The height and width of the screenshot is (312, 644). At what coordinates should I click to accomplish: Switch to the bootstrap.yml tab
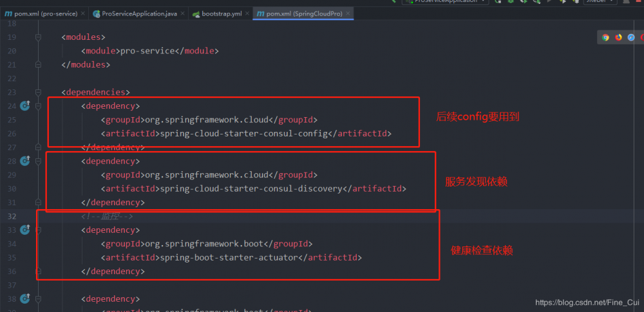point(222,14)
